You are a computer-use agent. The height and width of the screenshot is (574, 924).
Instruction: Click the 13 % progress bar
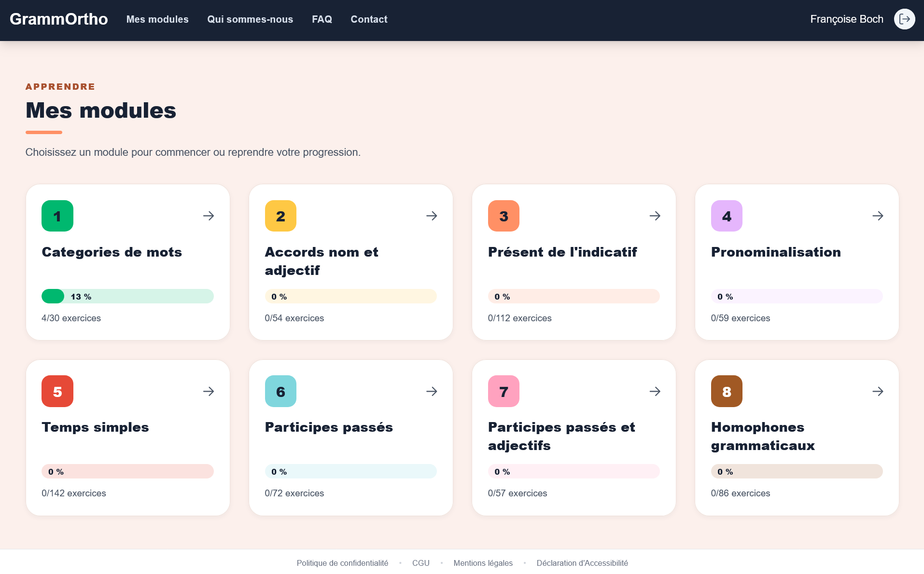point(127,296)
